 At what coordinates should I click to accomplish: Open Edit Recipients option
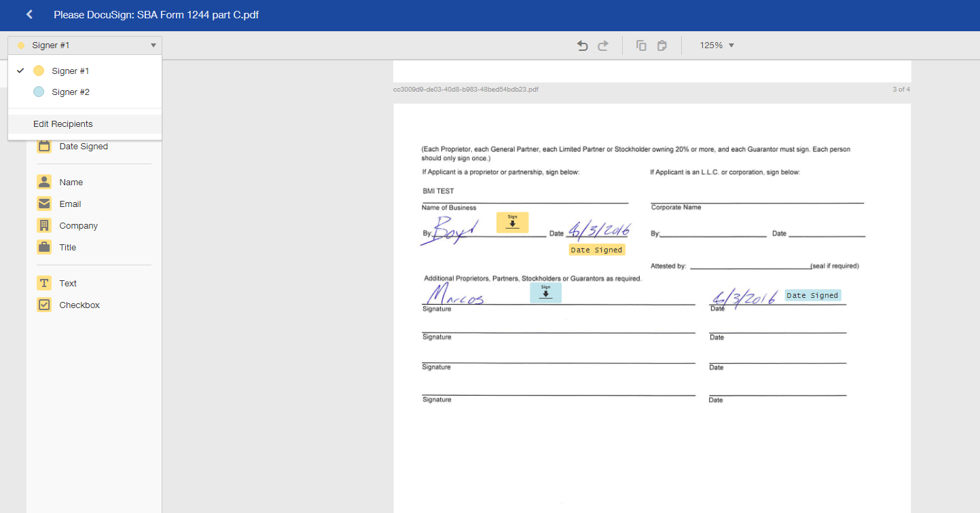click(x=85, y=124)
